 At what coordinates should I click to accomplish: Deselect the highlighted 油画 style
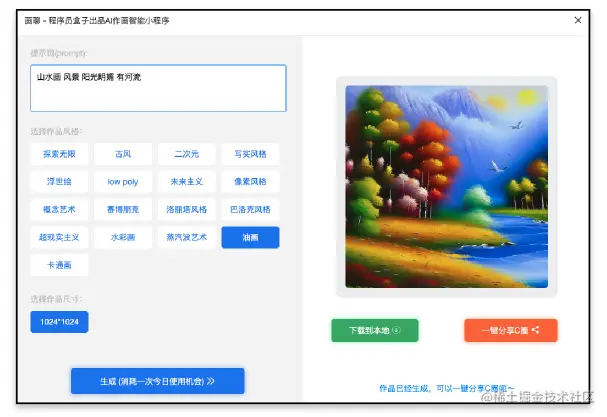[x=250, y=237]
